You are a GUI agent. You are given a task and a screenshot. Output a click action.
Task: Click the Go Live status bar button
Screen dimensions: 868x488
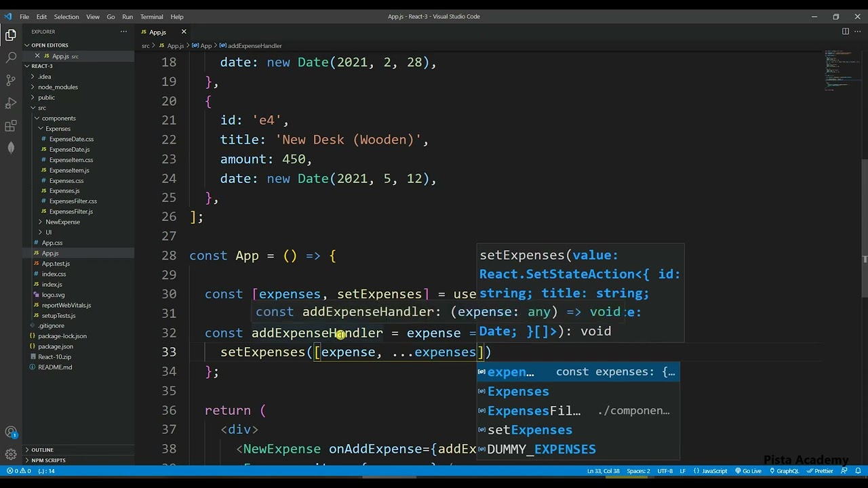[747, 471]
